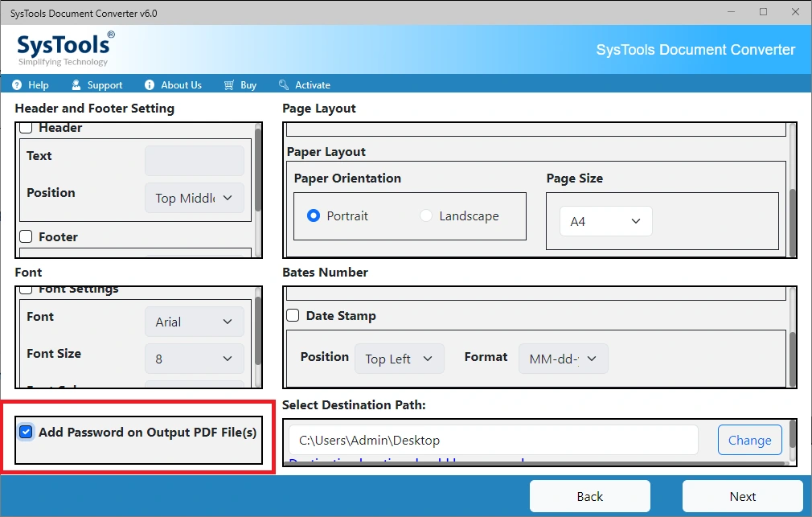Image resolution: width=812 pixels, height=517 pixels.
Task: Click the Header Text input field
Action: click(x=195, y=161)
